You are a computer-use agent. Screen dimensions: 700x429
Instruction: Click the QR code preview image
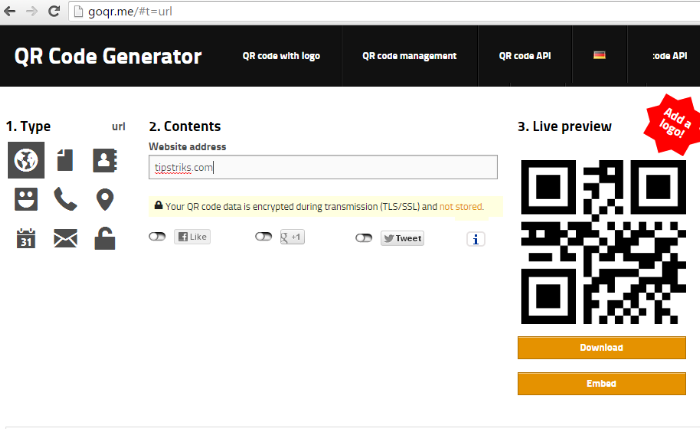coord(603,242)
